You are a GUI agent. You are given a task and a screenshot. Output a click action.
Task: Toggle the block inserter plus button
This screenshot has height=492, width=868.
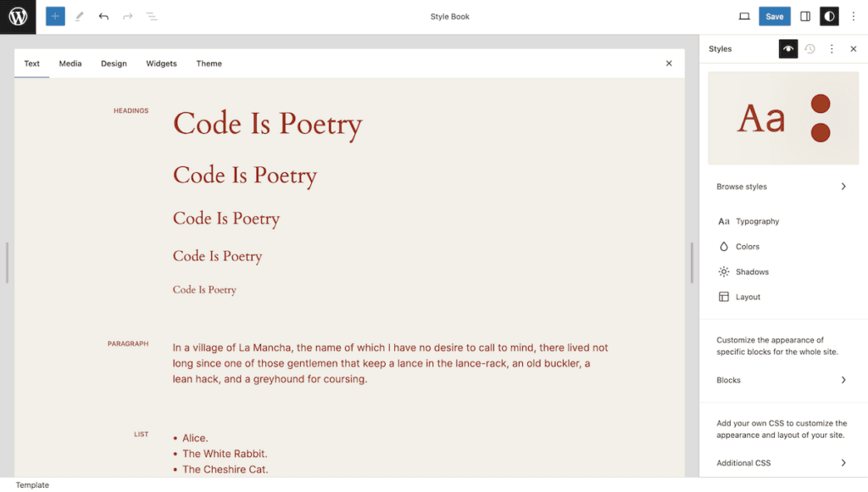point(55,16)
